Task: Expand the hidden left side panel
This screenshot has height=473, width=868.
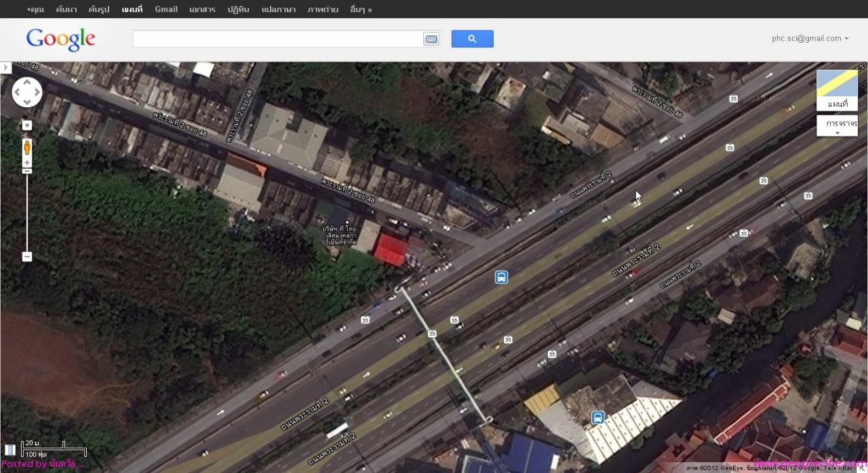Action: tap(5, 68)
